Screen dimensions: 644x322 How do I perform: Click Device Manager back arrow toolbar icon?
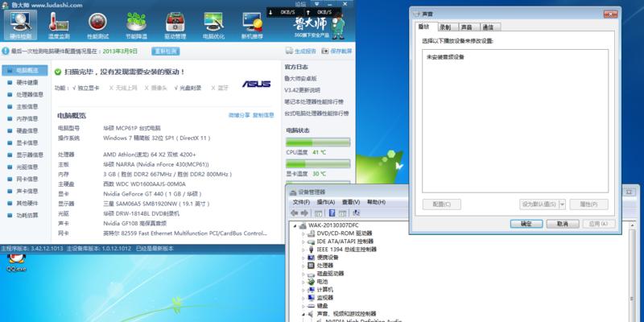point(295,213)
